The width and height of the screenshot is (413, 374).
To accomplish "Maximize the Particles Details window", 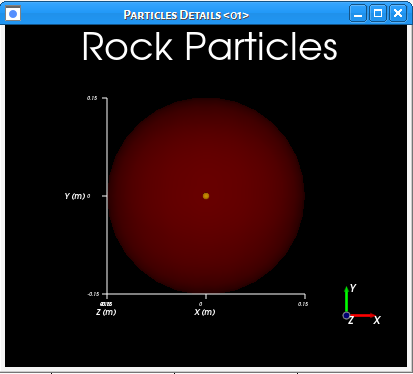I will (x=378, y=13).
